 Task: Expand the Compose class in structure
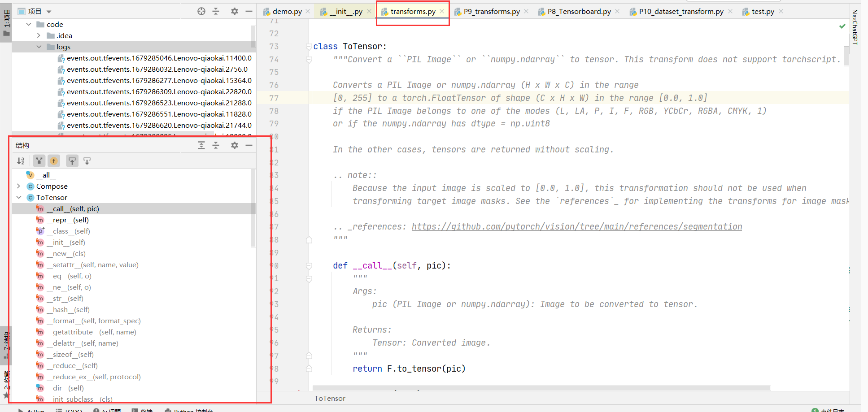(18, 186)
